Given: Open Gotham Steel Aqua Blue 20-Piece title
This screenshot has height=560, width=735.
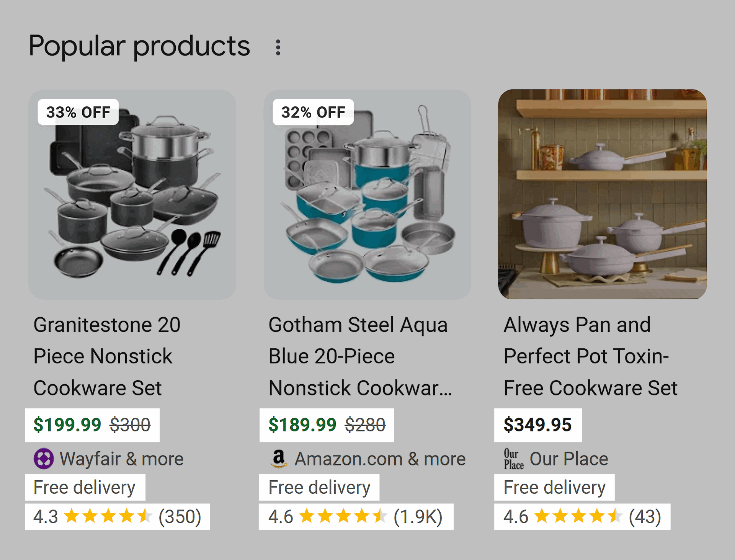Looking at the screenshot, I should [360, 356].
